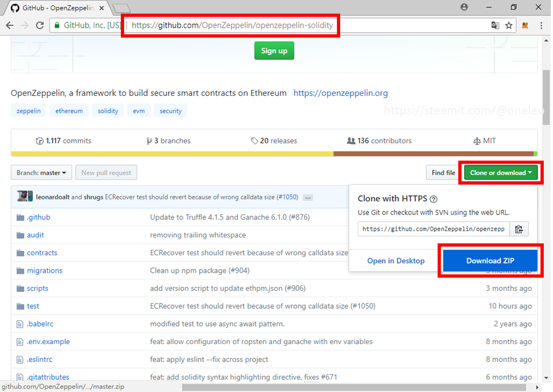
Task: Click the browser forward arrow
Action: (24, 26)
